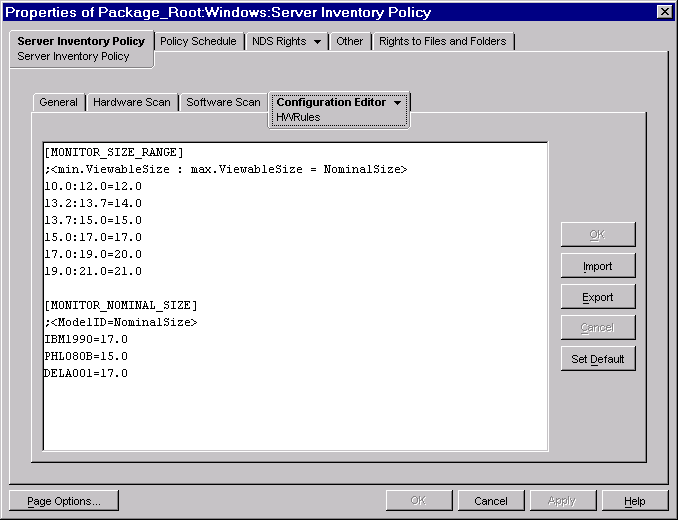Click the min.ViewableSize comment line
The image size is (678, 520).
pos(226,169)
